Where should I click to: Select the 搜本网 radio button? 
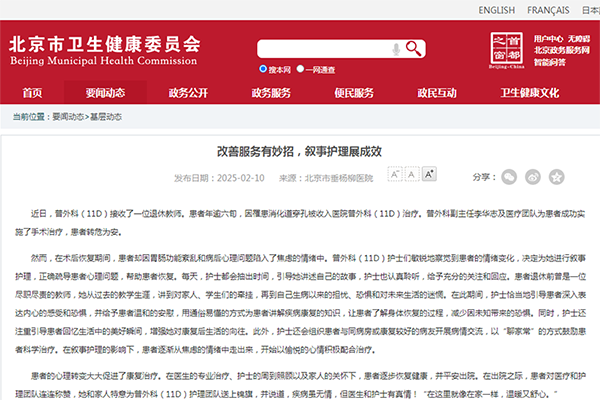pos(261,70)
